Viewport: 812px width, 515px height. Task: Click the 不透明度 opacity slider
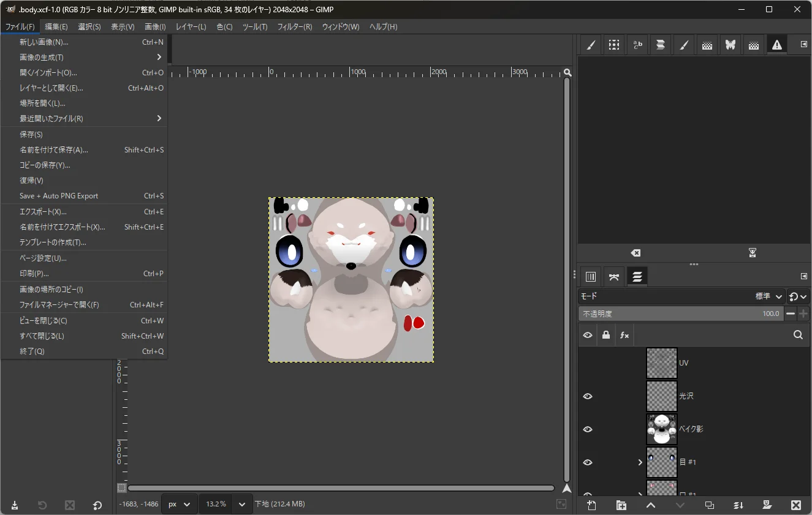coord(681,314)
